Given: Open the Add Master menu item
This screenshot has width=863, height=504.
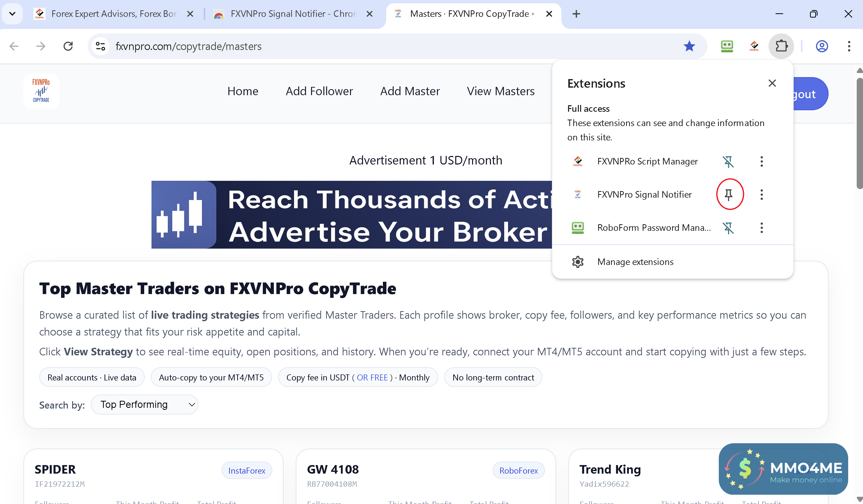Looking at the screenshot, I should click(x=410, y=91).
